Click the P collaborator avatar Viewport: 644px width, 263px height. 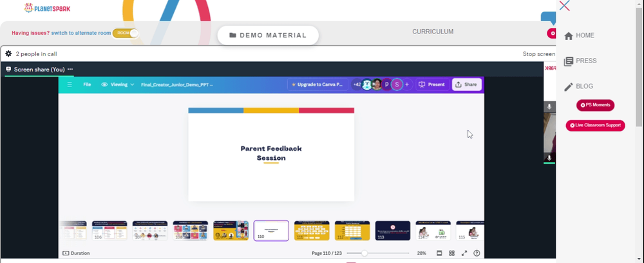pyautogui.click(x=386, y=84)
